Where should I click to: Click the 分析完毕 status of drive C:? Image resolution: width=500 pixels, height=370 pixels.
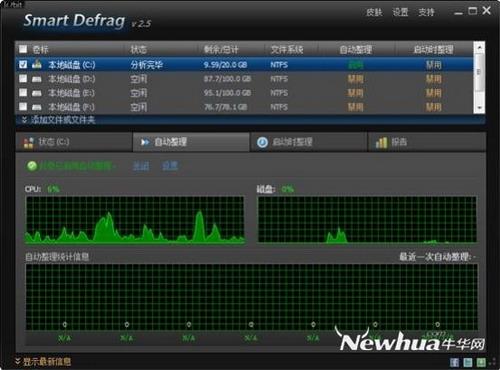(x=147, y=65)
